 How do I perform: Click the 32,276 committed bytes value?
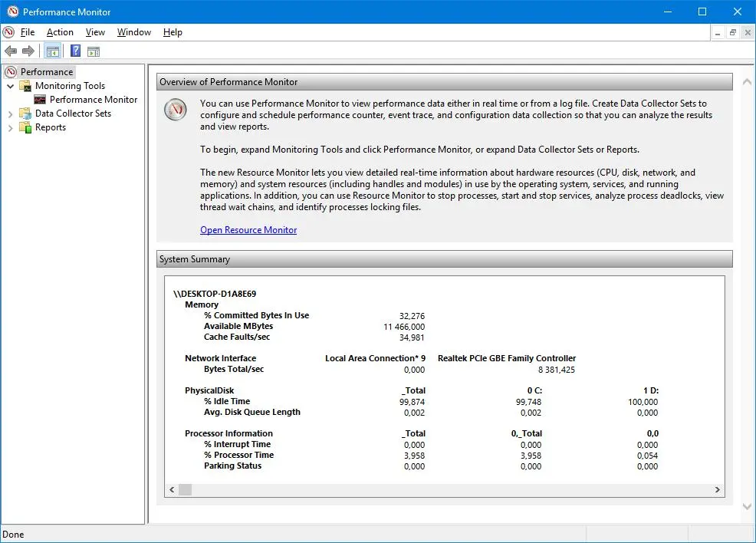click(412, 316)
